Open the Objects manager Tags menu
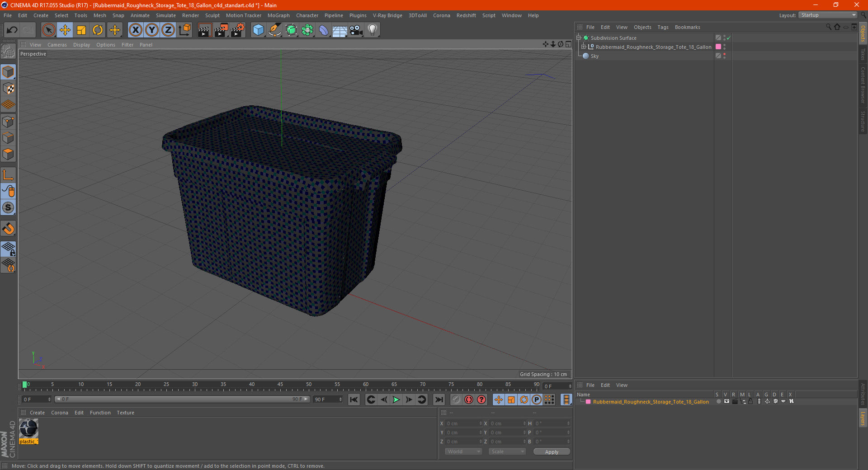Image resolution: width=868 pixels, height=470 pixels. (663, 27)
